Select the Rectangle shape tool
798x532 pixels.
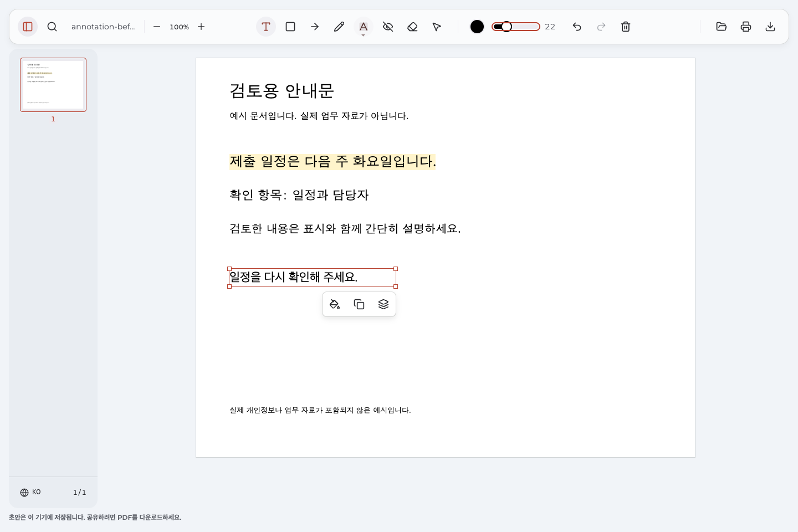[290, 27]
